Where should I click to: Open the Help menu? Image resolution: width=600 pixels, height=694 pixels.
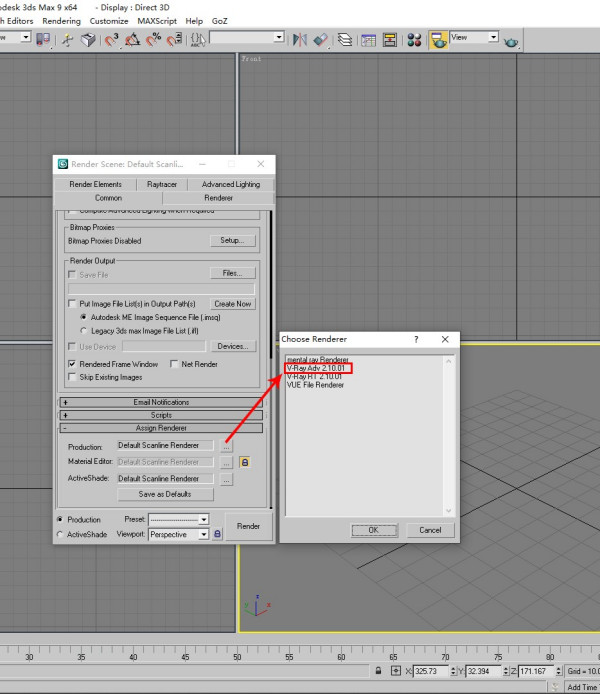(x=194, y=21)
